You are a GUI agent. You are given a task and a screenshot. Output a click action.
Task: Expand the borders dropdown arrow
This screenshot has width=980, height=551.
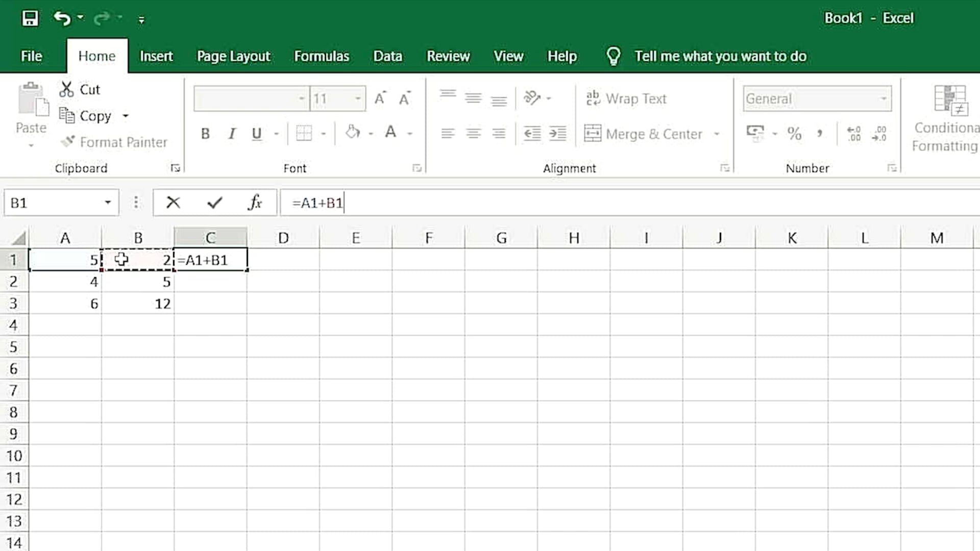[324, 133]
